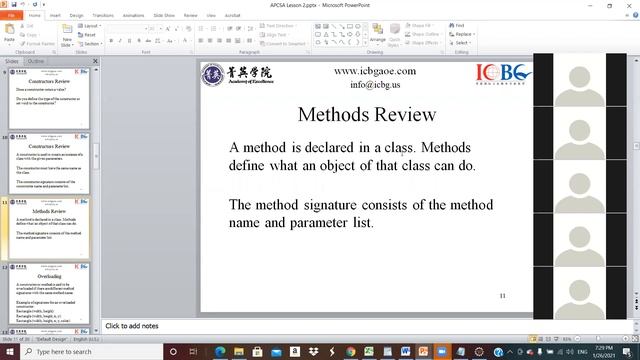The width and height of the screenshot is (640, 360).
Task: Click PowerPoint Help question mark icon
Action: point(636,15)
